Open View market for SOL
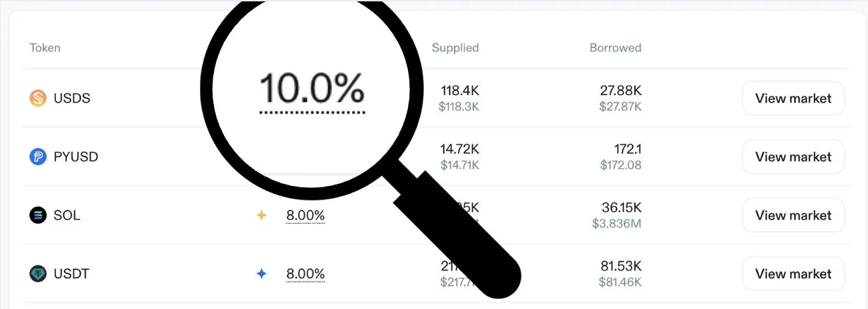This screenshot has width=868, height=309. tap(794, 215)
